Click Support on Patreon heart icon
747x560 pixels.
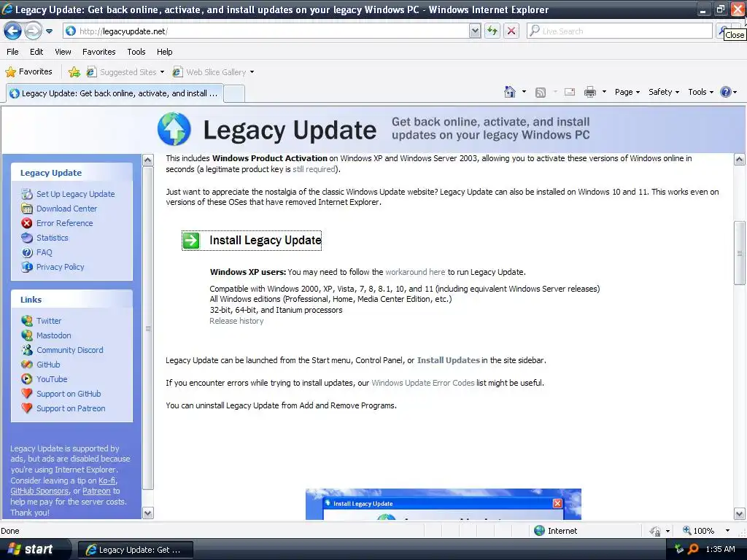27,408
